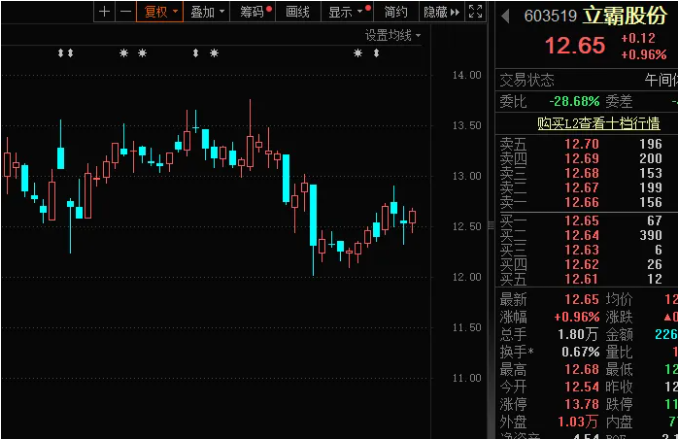Click the 12.00 price axis label
The image size is (679, 439).
pyautogui.click(x=467, y=277)
